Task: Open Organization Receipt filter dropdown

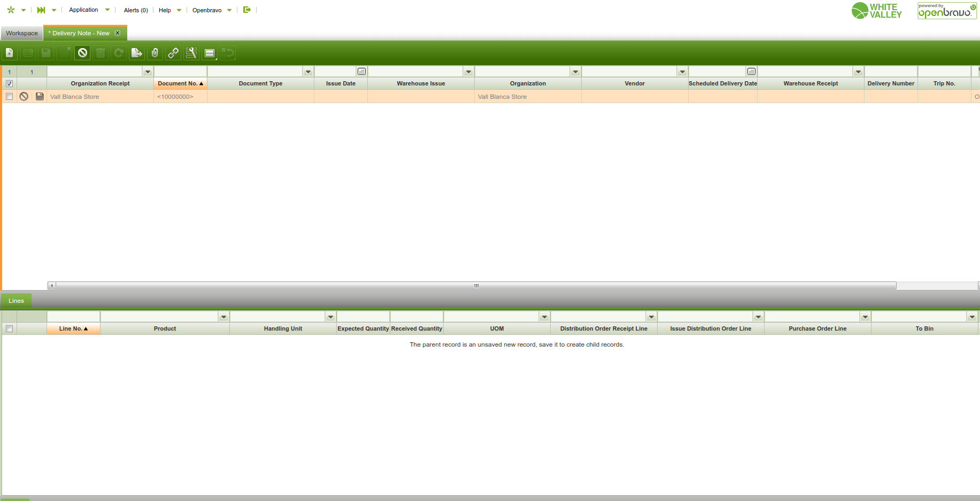Action: coord(148,72)
